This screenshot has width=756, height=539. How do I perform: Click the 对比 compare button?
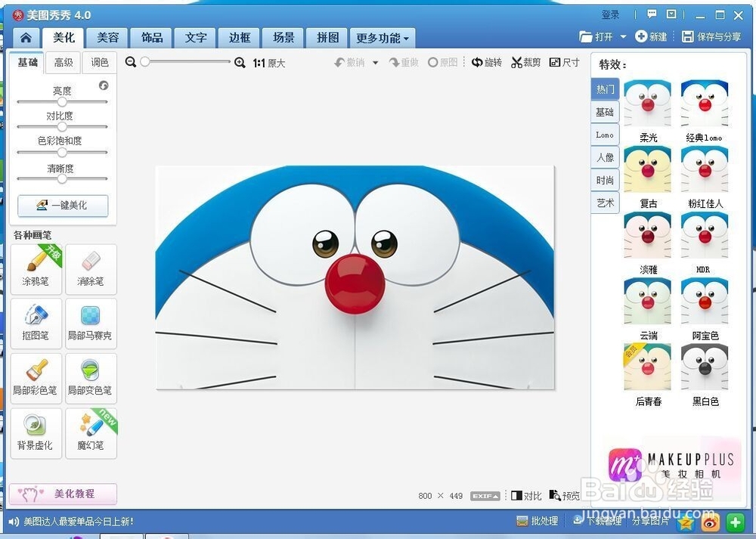click(x=526, y=496)
